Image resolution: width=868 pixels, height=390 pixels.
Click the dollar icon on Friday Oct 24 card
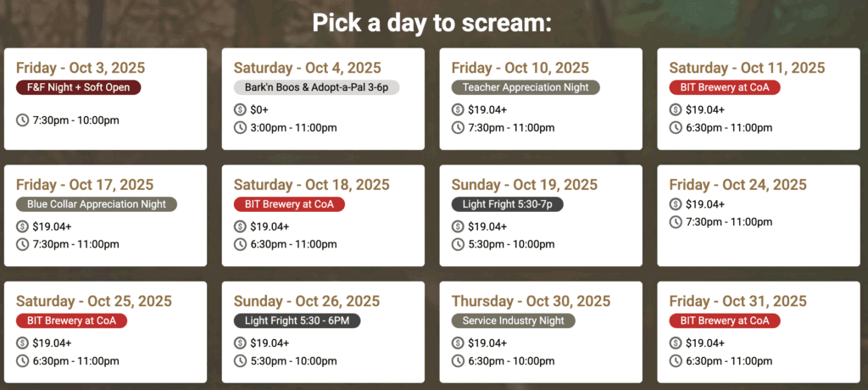pos(676,203)
